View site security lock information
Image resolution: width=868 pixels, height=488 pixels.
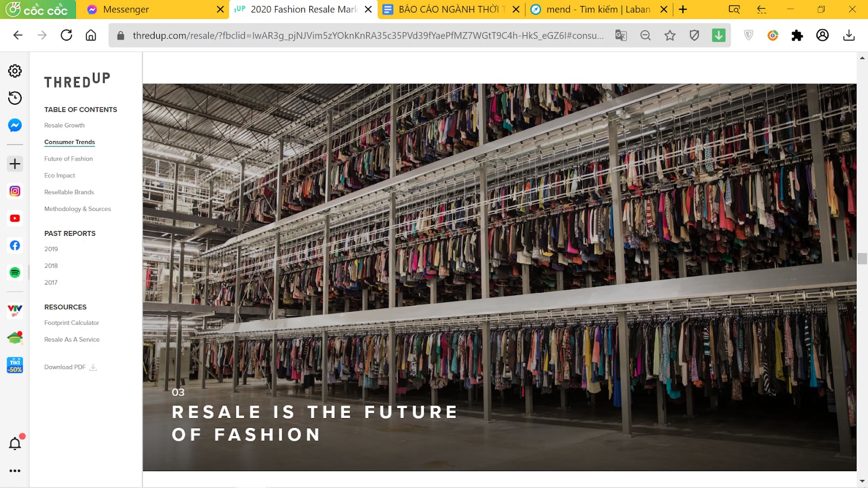tap(120, 35)
